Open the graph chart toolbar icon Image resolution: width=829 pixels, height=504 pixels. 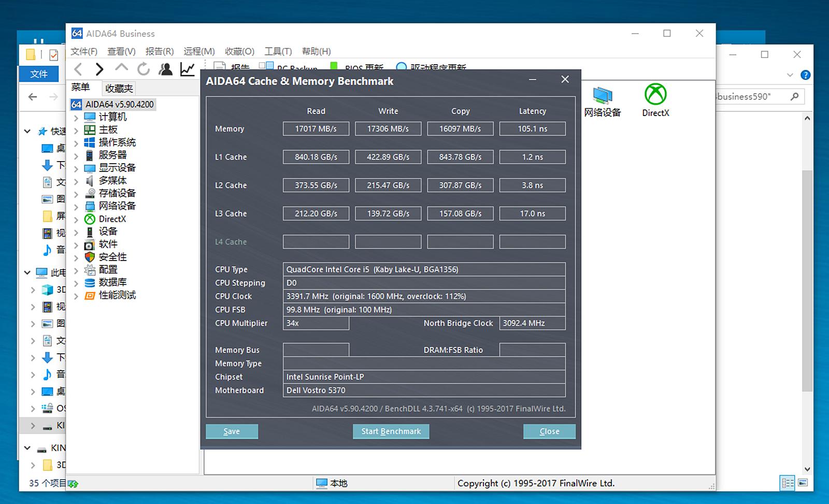pyautogui.click(x=187, y=69)
